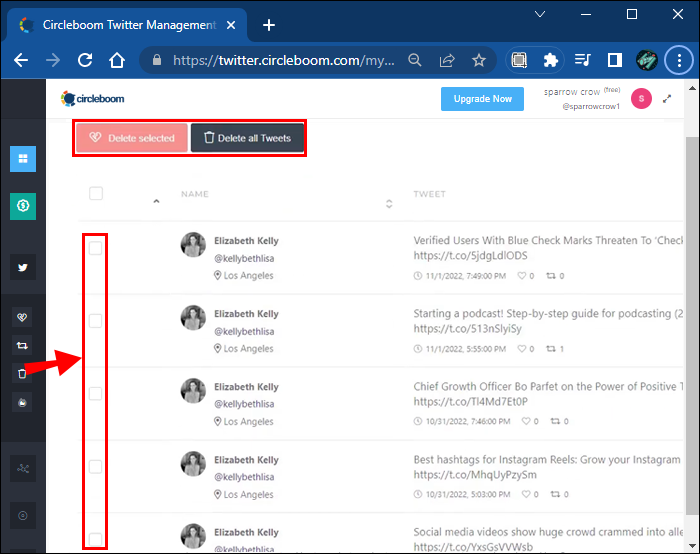Open the https://t.co/MhqUyPzySm link
The height and width of the screenshot is (554, 700).
click(x=475, y=475)
